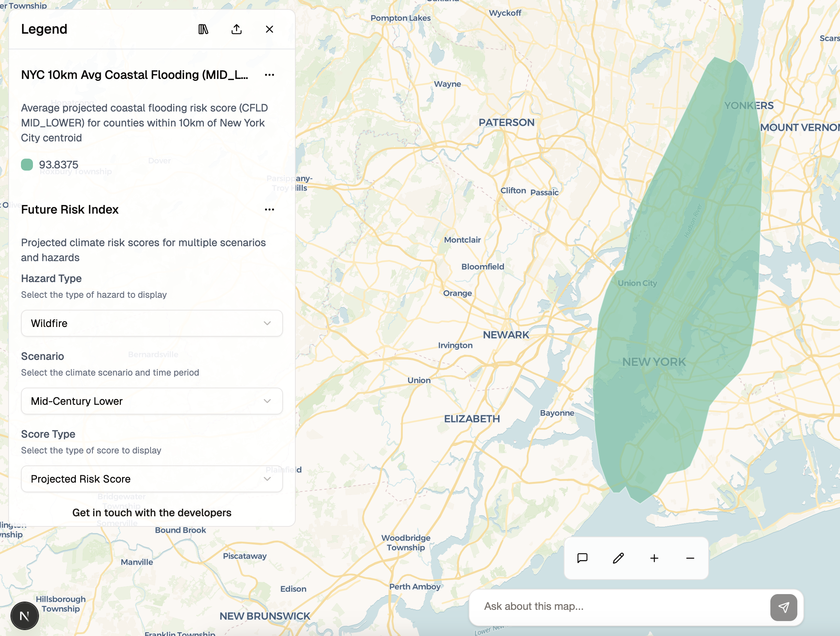Close the Legend panel
The height and width of the screenshot is (636, 840).
pyautogui.click(x=269, y=29)
